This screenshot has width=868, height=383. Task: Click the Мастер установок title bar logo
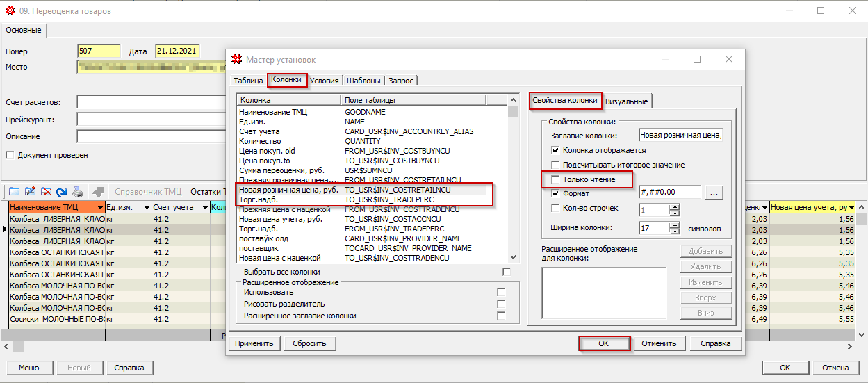click(237, 60)
